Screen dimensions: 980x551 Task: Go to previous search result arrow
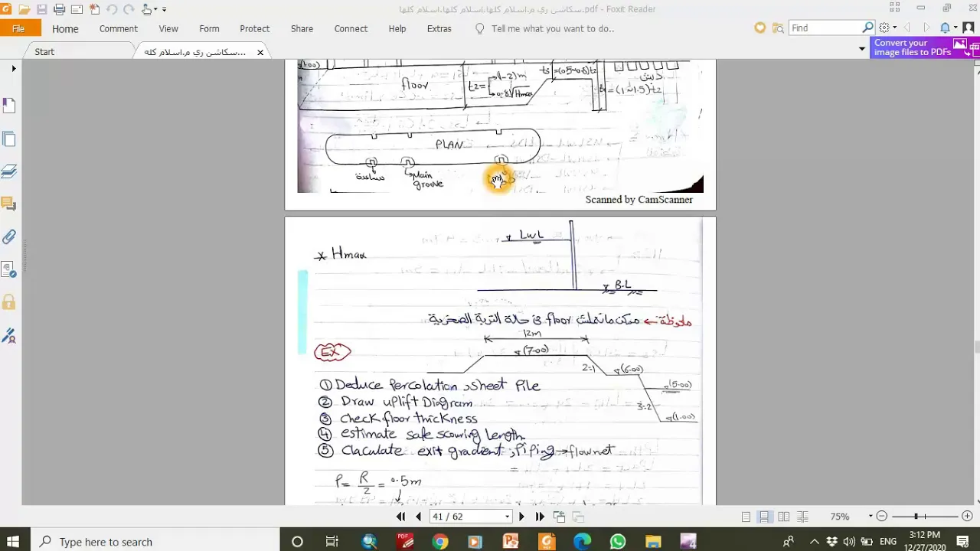click(907, 28)
